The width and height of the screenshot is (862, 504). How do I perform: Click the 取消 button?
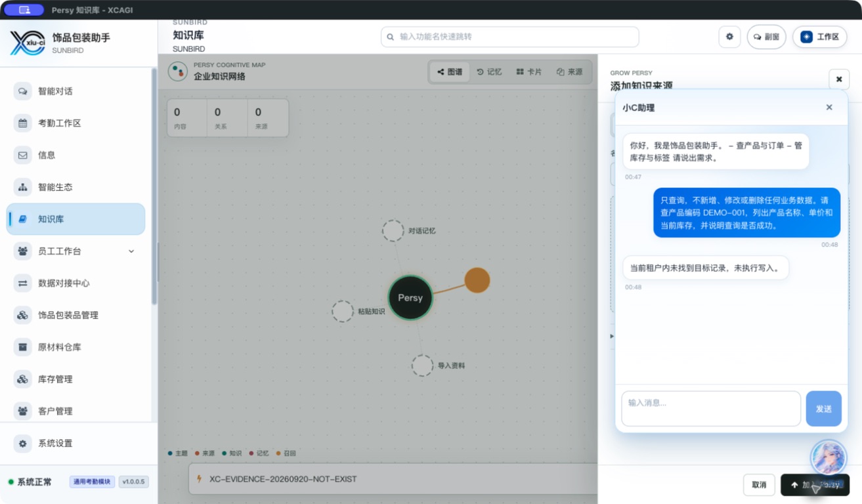(759, 485)
